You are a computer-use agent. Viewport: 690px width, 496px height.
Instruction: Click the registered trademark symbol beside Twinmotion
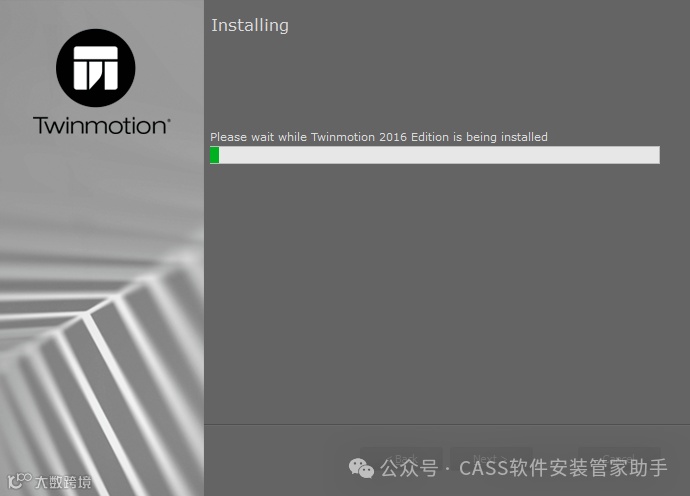point(169,119)
